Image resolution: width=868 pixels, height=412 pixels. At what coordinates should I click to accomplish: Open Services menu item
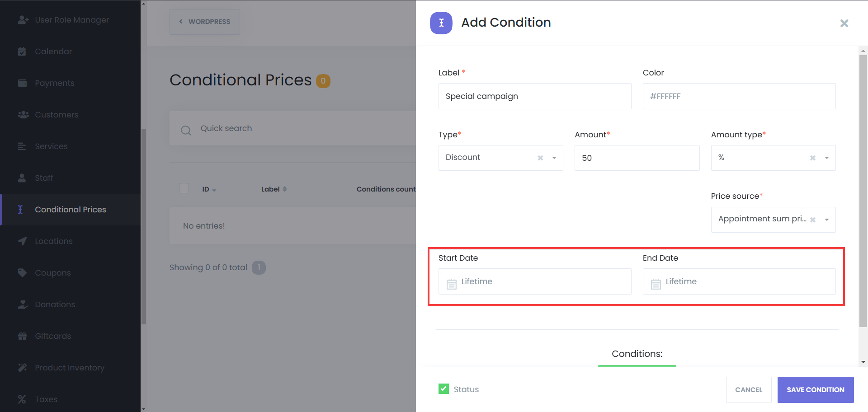[x=51, y=146]
